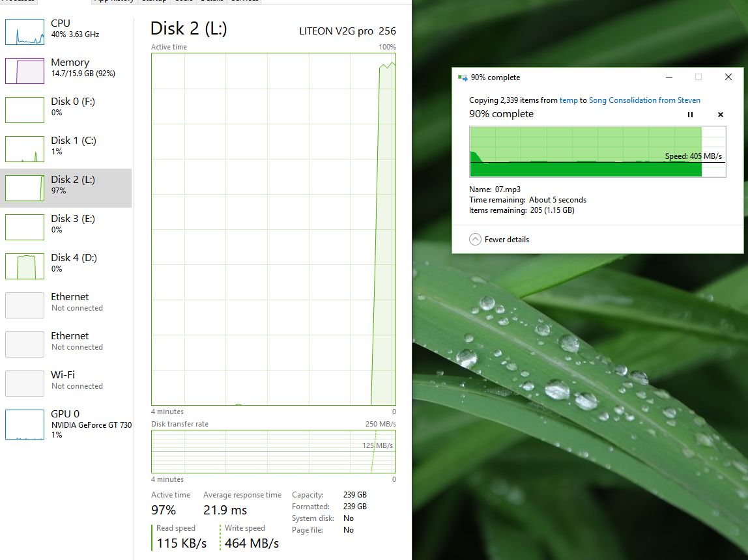Click the 125 MB/s graph midline label
The width and height of the screenshot is (748, 560).
tap(377, 445)
